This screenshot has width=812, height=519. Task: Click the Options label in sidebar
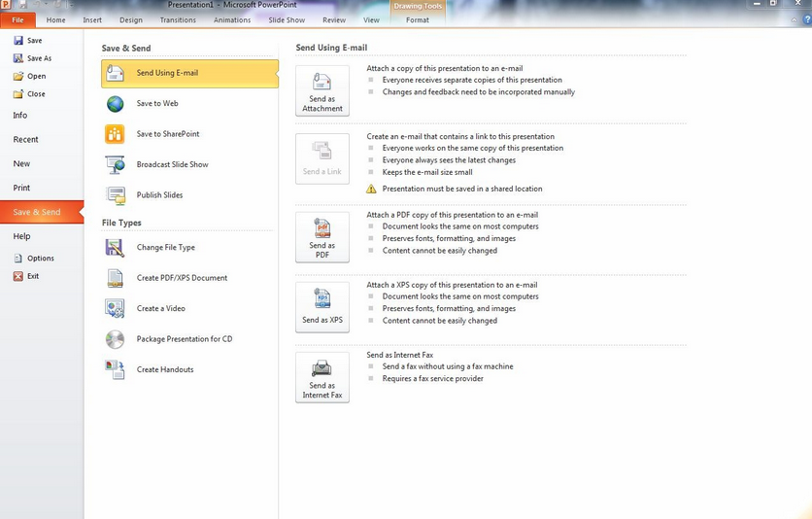(41, 258)
